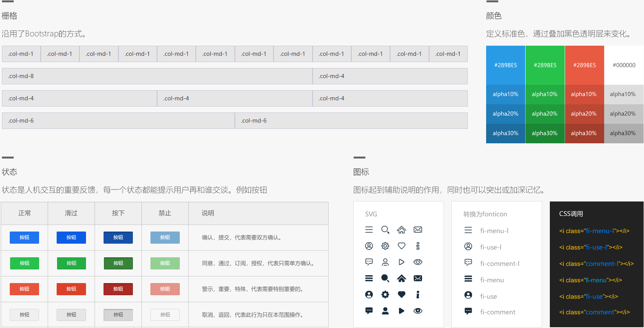This screenshot has width=644, height=328.
Task: Click the outline mail envelope icon
Action: tap(418, 230)
